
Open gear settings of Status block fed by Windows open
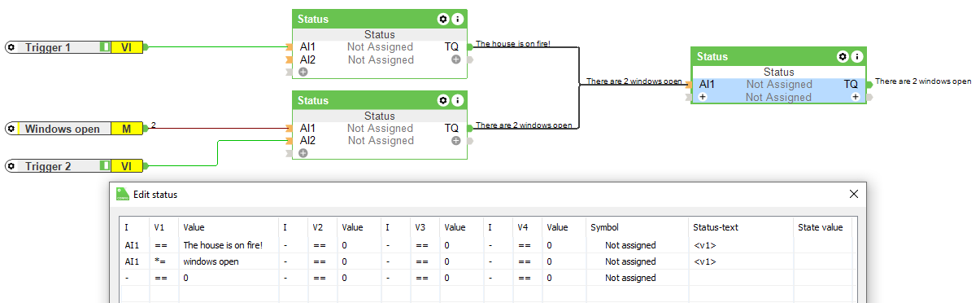click(x=442, y=100)
